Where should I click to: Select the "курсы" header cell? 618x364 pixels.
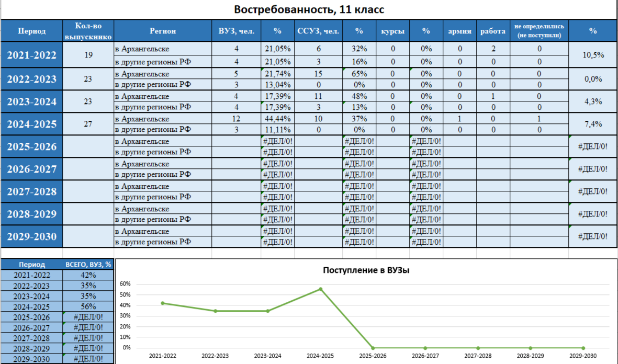(x=392, y=31)
